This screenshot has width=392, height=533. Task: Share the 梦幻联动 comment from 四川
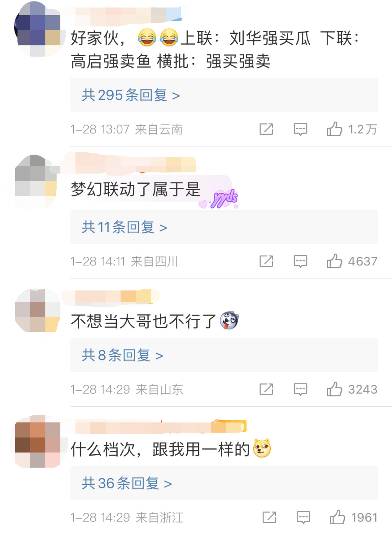point(266,261)
